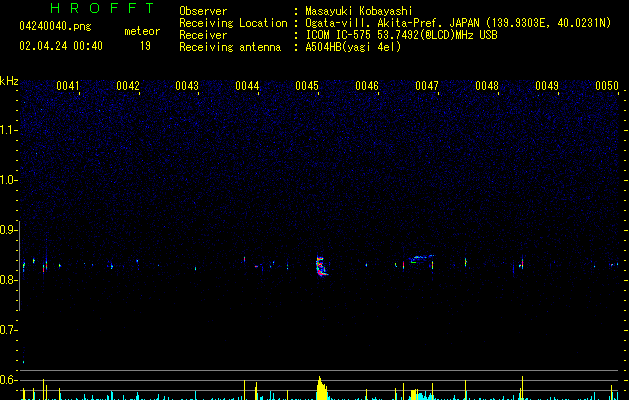Click the 0042 time marker
This screenshot has height=400, width=629.
click(x=128, y=86)
